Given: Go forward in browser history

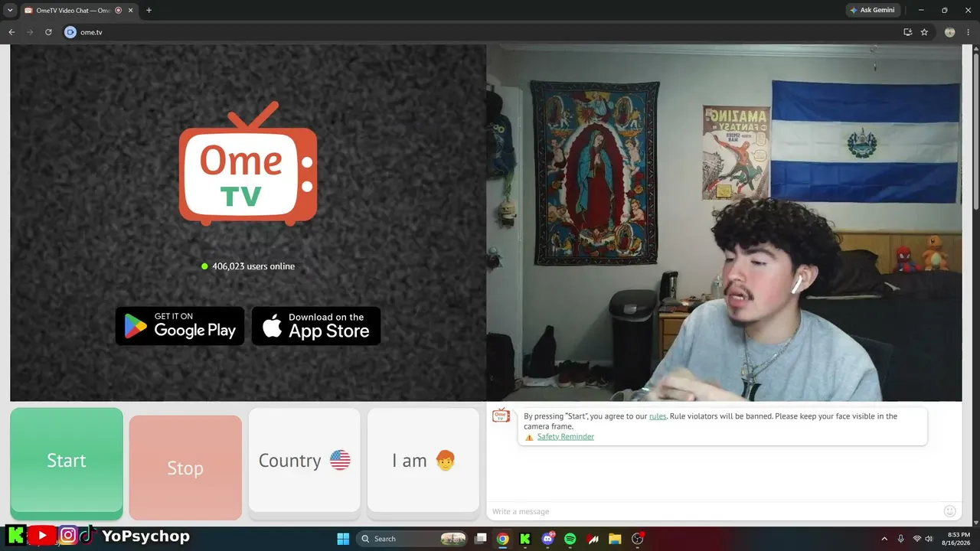Looking at the screenshot, I should pos(30,32).
